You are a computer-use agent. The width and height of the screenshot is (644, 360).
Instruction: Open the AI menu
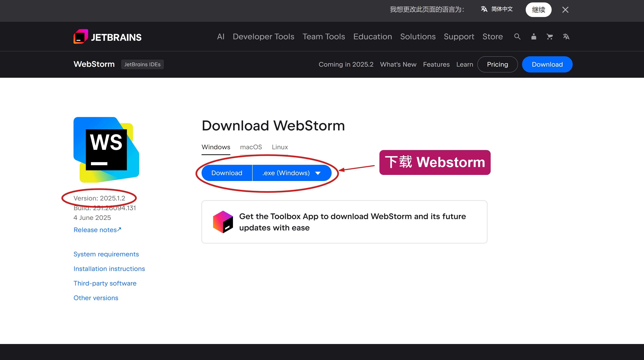(221, 37)
